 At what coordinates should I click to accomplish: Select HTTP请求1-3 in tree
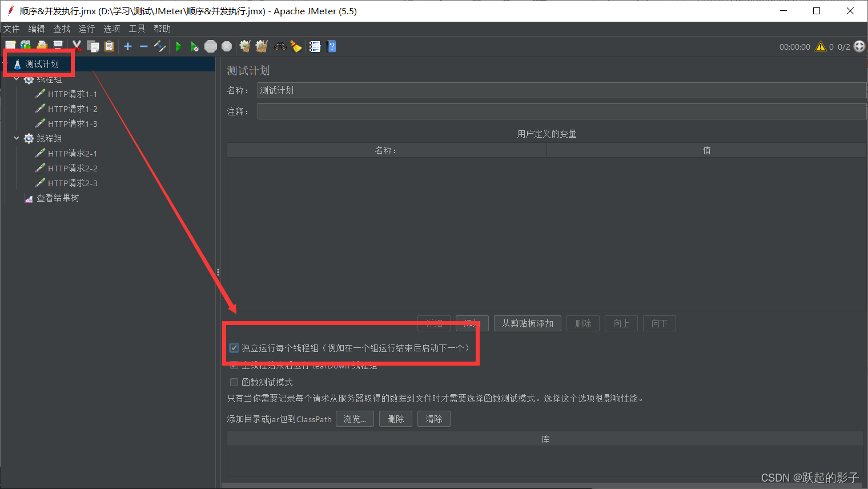pyautogui.click(x=73, y=123)
